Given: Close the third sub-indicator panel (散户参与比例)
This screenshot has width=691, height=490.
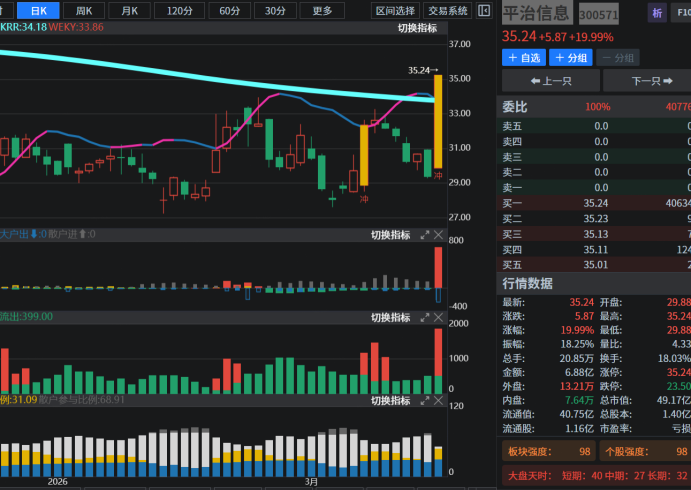Looking at the screenshot, I should click(438, 400).
